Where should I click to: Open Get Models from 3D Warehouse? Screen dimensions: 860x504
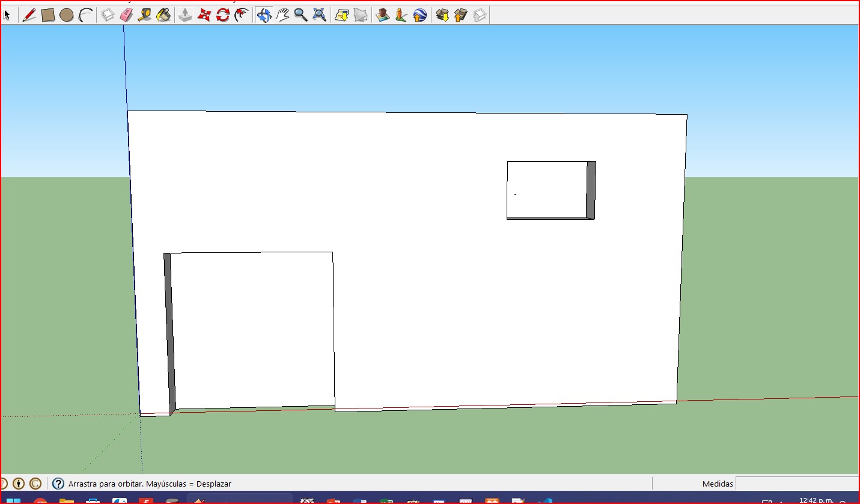[x=442, y=15]
